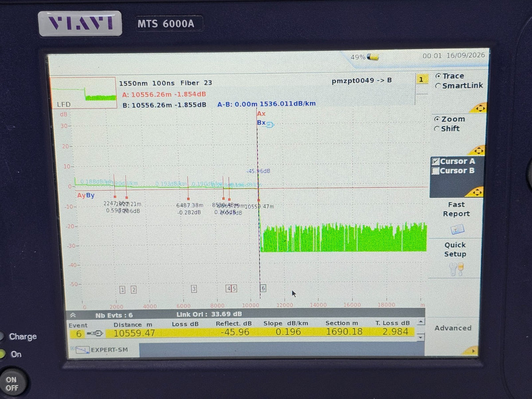
Task: Click the cursor A readout 10556.26m -1.854dB
Action: click(x=164, y=94)
